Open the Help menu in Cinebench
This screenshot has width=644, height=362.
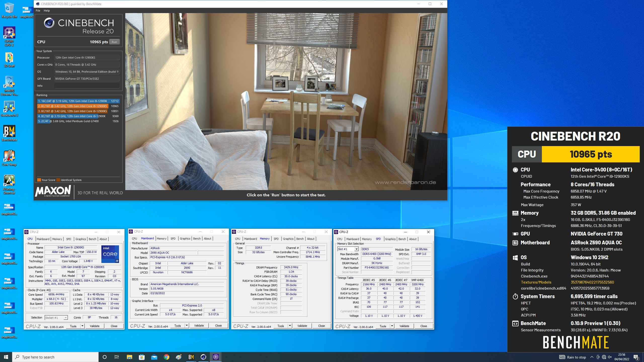[x=47, y=11]
